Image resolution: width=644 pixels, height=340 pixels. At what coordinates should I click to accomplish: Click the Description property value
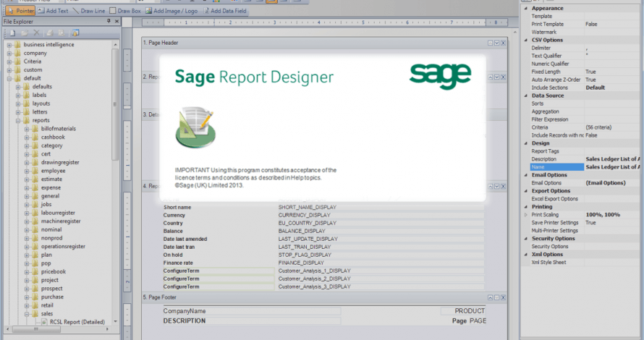tap(612, 159)
